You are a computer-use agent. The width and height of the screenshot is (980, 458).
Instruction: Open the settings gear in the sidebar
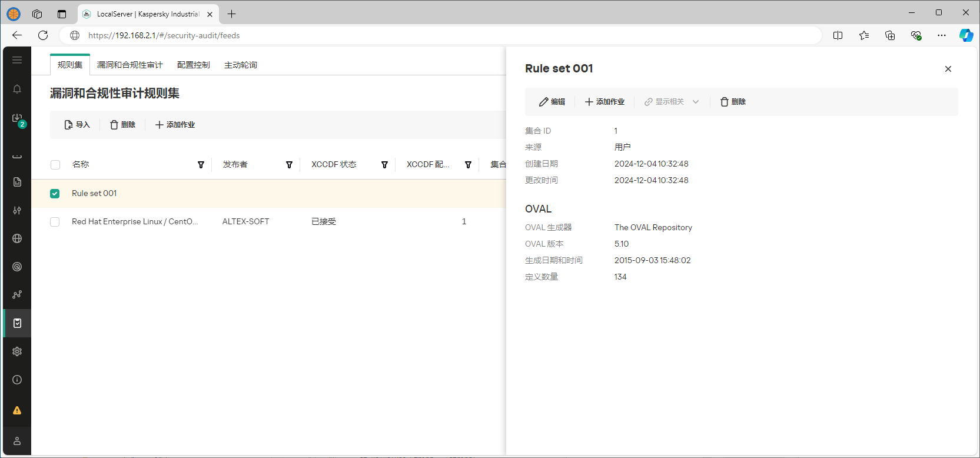coord(17,351)
